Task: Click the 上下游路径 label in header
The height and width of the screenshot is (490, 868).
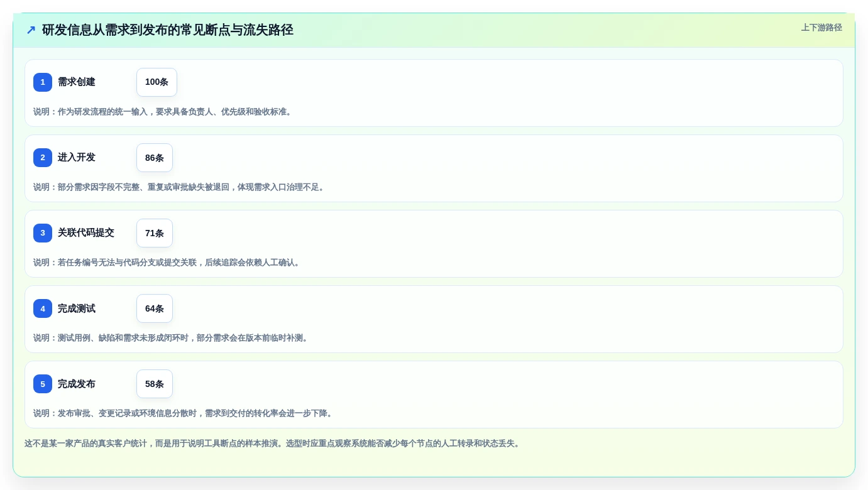Action: pos(821,28)
